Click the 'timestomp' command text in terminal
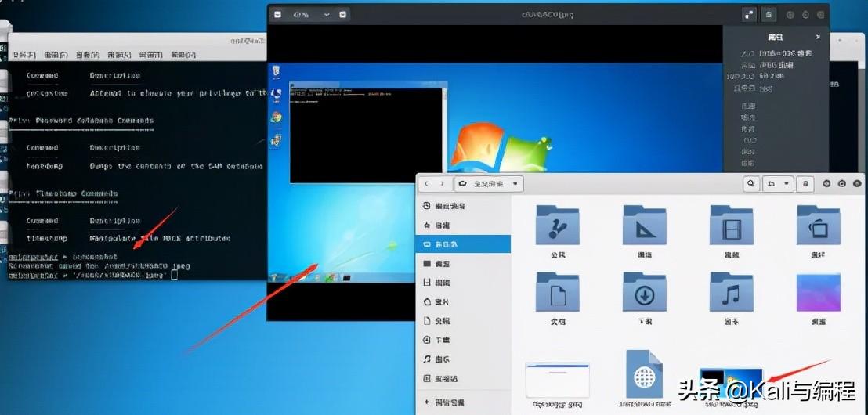Image resolution: width=868 pixels, height=415 pixels. point(47,239)
